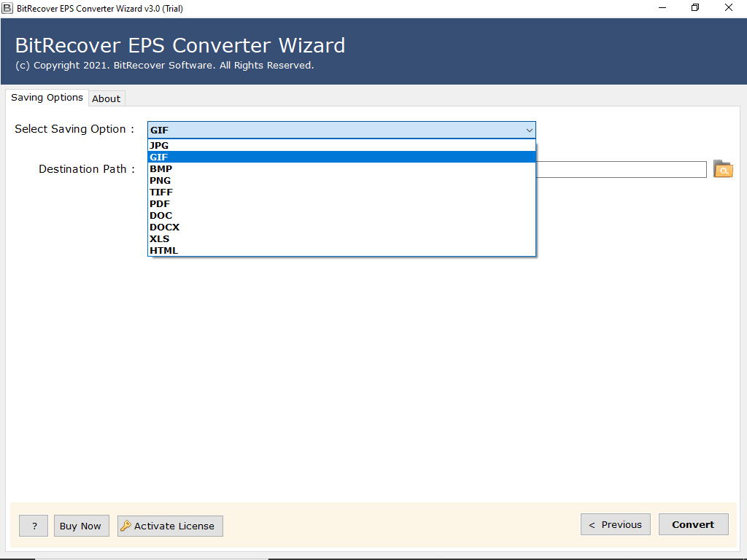This screenshot has width=747, height=560.
Task: Click the question mark help button
Action: (34, 526)
